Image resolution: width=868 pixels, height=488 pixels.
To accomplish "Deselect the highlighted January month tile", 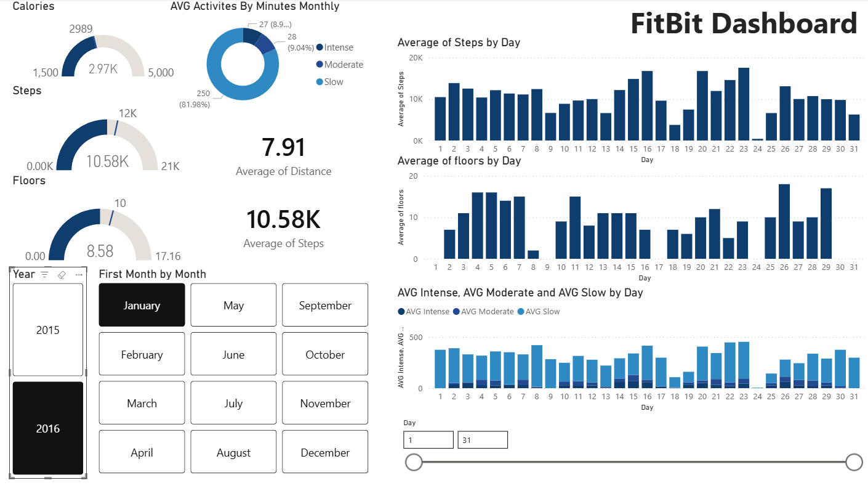I will tap(142, 304).
